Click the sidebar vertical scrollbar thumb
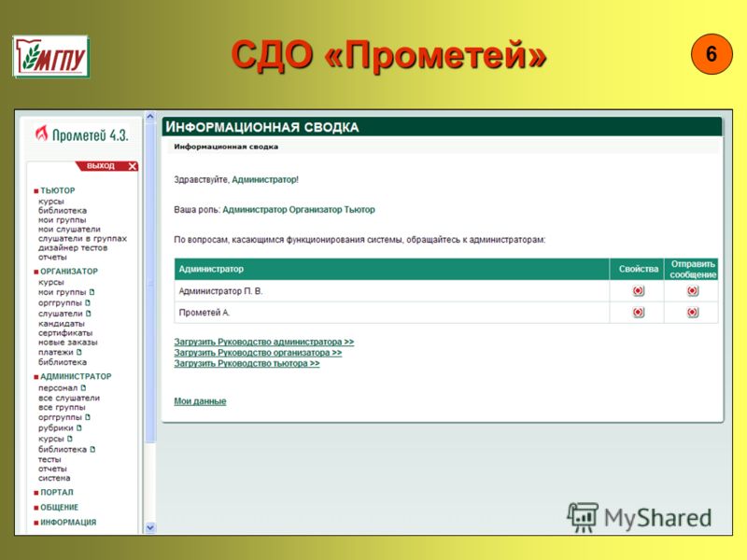The height and width of the screenshot is (560, 747). 150,282
